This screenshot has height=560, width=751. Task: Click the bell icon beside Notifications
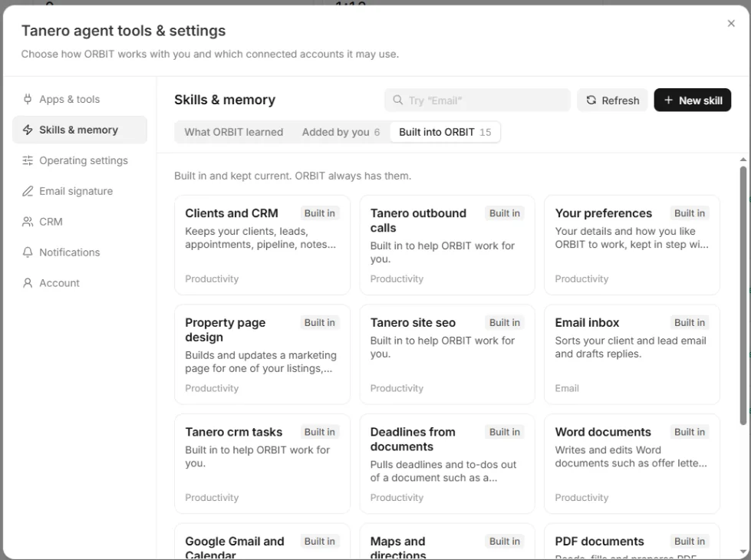pyautogui.click(x=28, y=252)
